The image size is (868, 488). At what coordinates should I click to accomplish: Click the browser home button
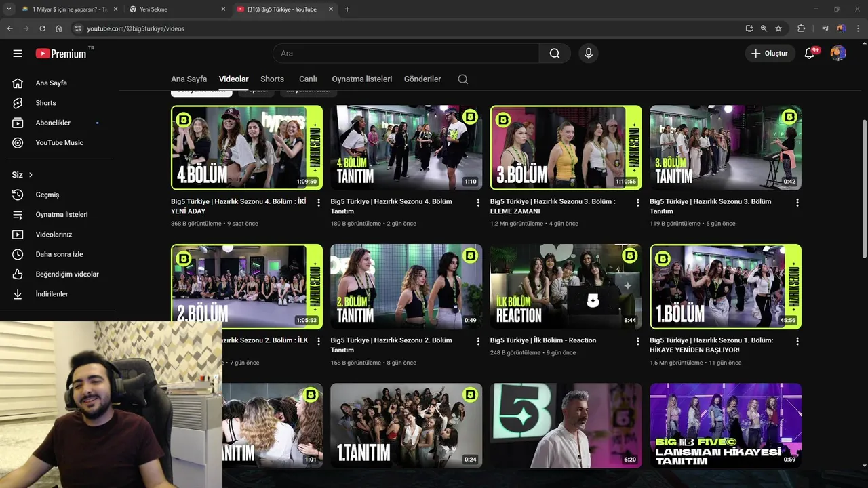pos(59,28)
